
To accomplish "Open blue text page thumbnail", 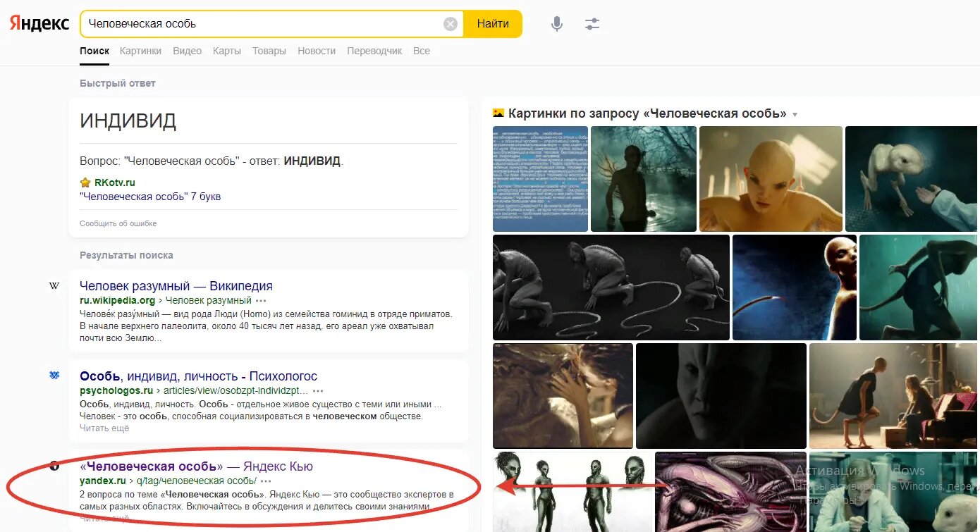I will (540, 179).
